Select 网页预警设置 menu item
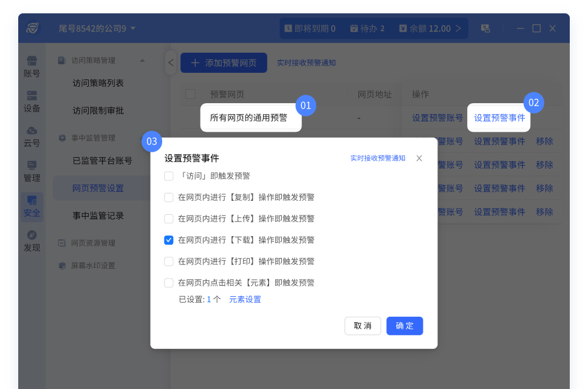 pyautogui.click(x=98, y=188)
